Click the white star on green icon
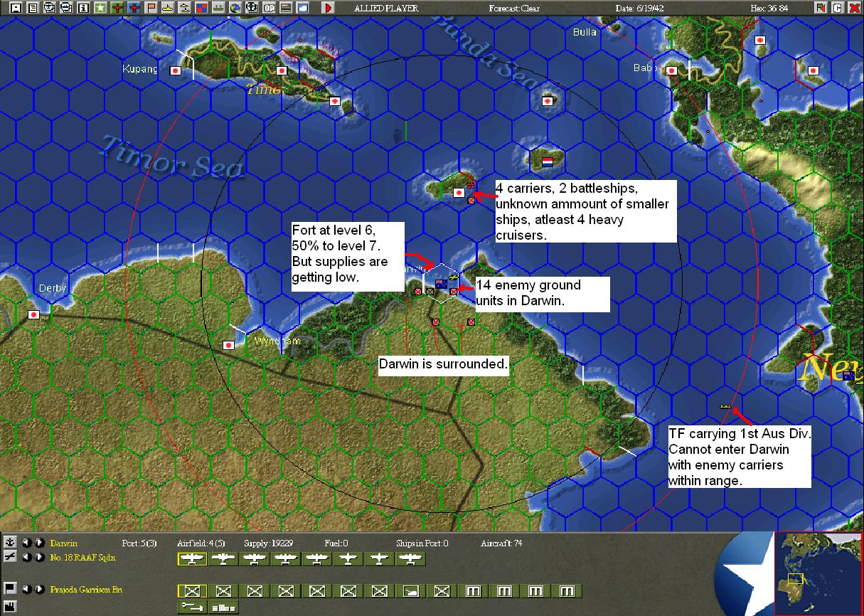The image size is (864, 616). click(x=100, y=8)
